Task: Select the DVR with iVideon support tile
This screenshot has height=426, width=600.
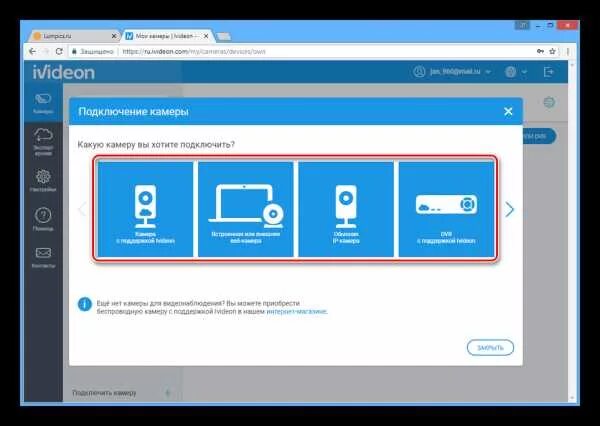Action: (446, 209)
